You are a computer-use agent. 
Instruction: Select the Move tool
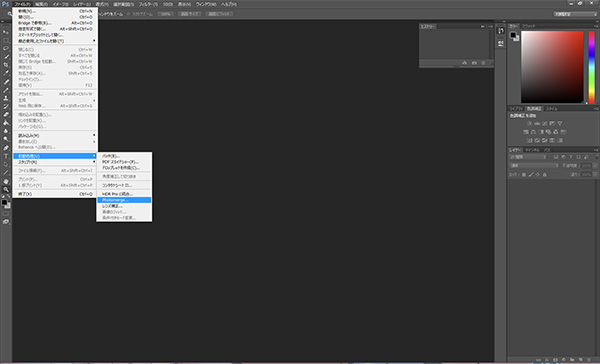coord(6,32)
